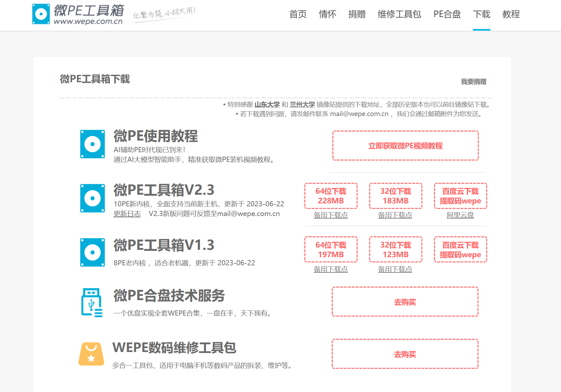Screen dimensions: 561x392
Task: Click the 微PE工具箱下载 page heading
Action: click(95, 79)
